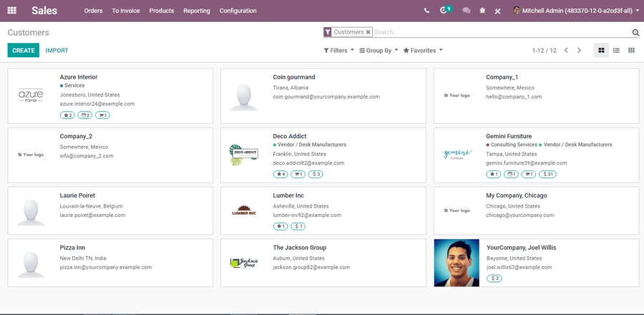This screenshot has height=315, width=644.
Task: Click the debug bug icon
Action: [482, 11]
